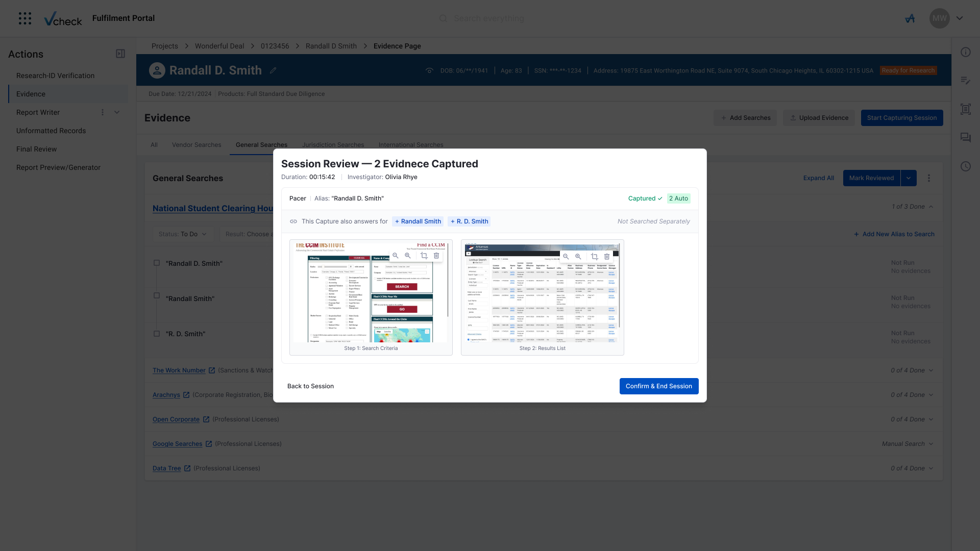Open the MW user account dropdown
This screenshot has height=551, width=980.
pyautogui.click(x=960, y=18)
